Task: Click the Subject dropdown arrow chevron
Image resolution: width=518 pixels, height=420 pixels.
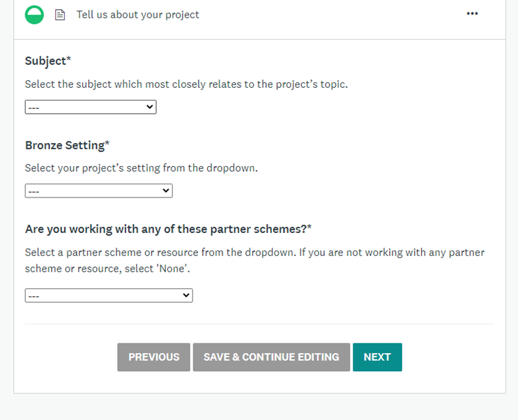Action: tap(150, 107)
